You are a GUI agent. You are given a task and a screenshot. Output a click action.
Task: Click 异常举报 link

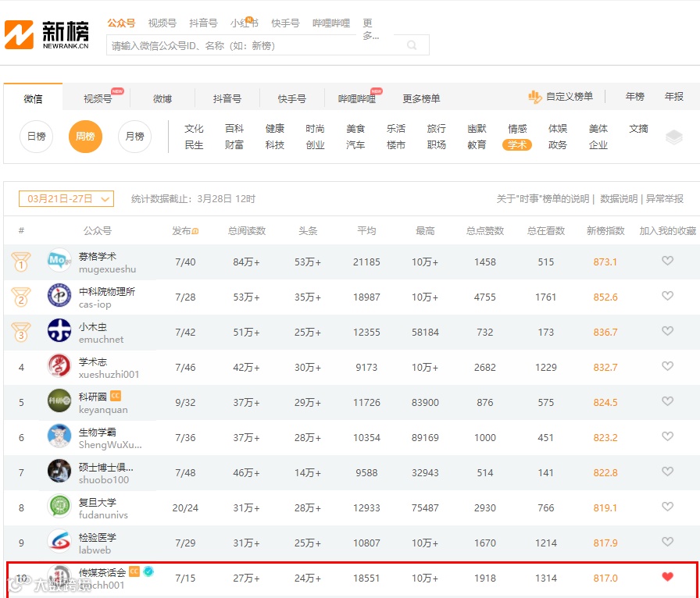[x=665, y=199]
